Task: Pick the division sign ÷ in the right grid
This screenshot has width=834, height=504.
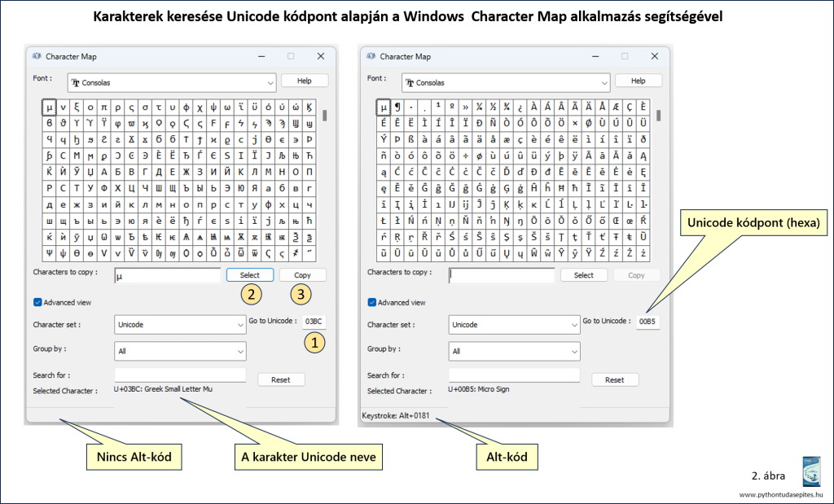Action: pyautogui.click(x=465, y=156)
